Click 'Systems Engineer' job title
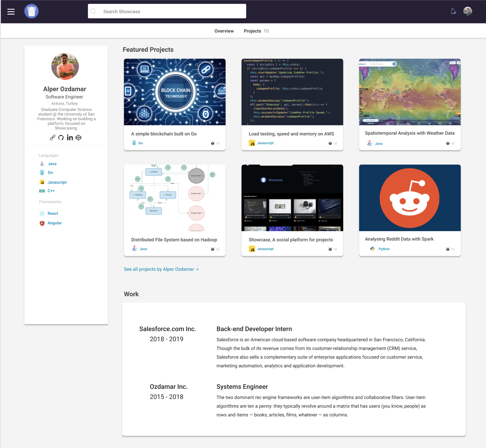The width and height of the screenshot is (486, 448). (242, 387)
